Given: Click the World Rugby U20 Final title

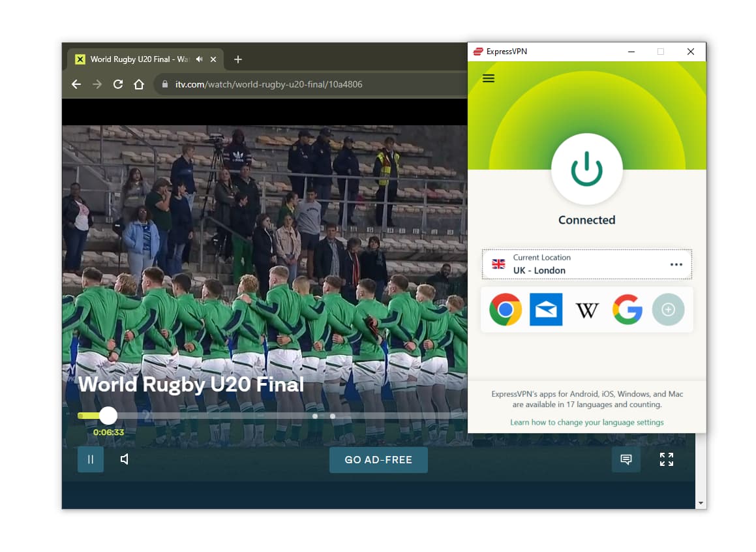Looking at the screenshot, I should (191, 385).
